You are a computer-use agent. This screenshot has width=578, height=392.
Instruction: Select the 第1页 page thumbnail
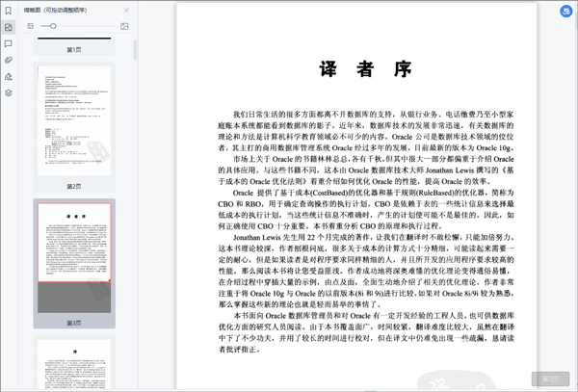tap(74, 45)
